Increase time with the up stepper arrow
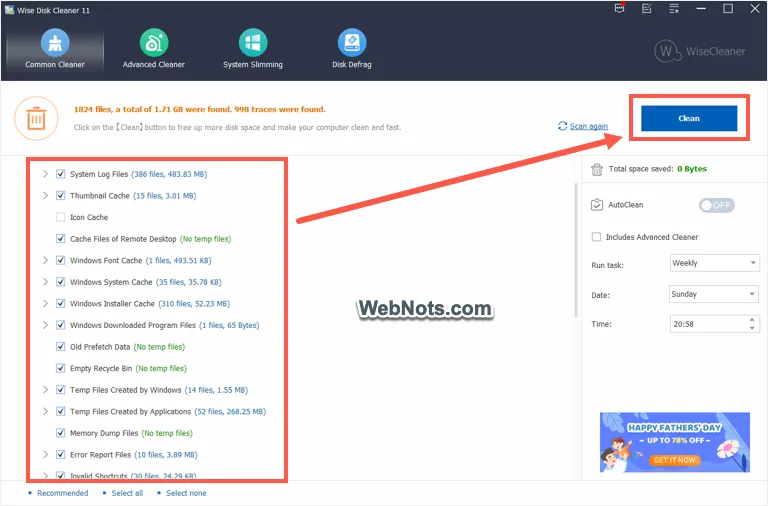The image size is (768, 506). pos(752,320)
